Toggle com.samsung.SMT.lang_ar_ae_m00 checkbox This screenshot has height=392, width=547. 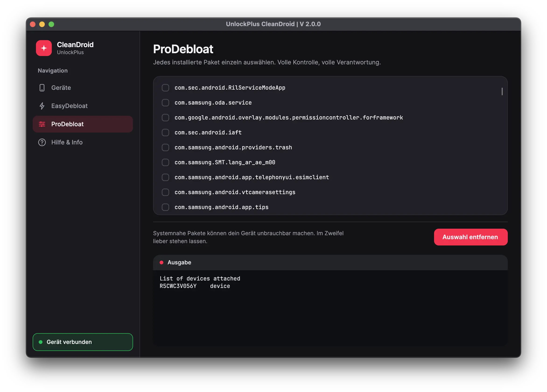coord(165,162)
